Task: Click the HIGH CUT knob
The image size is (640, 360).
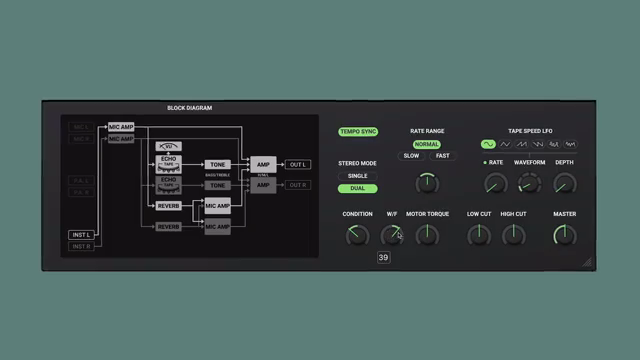Action: [513, 235]
